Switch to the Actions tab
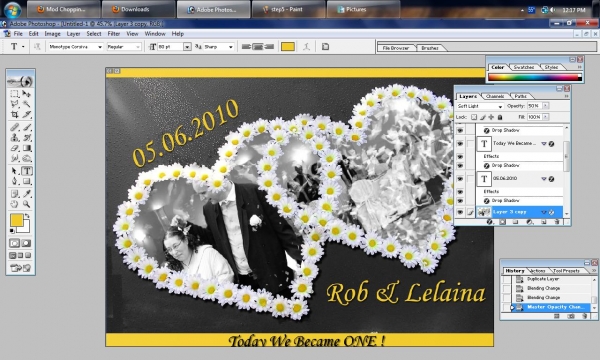Viewport: 600px width, 360px height. click(538, 270)
